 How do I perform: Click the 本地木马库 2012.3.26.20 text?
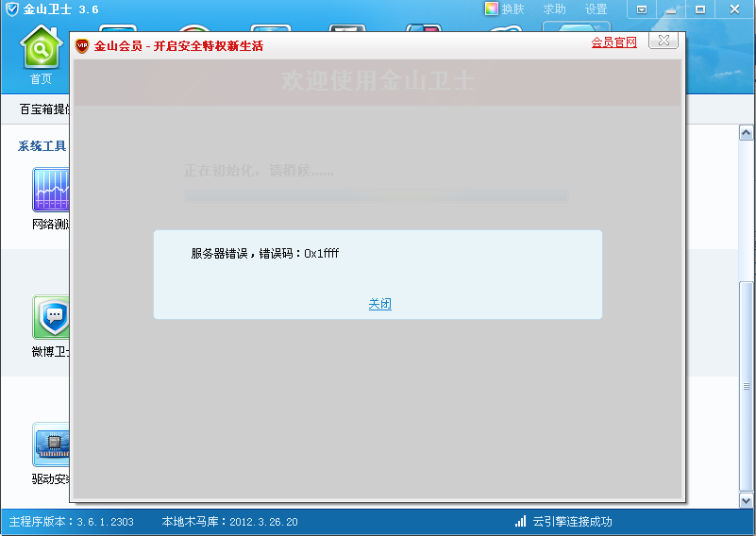click(229, 522)
